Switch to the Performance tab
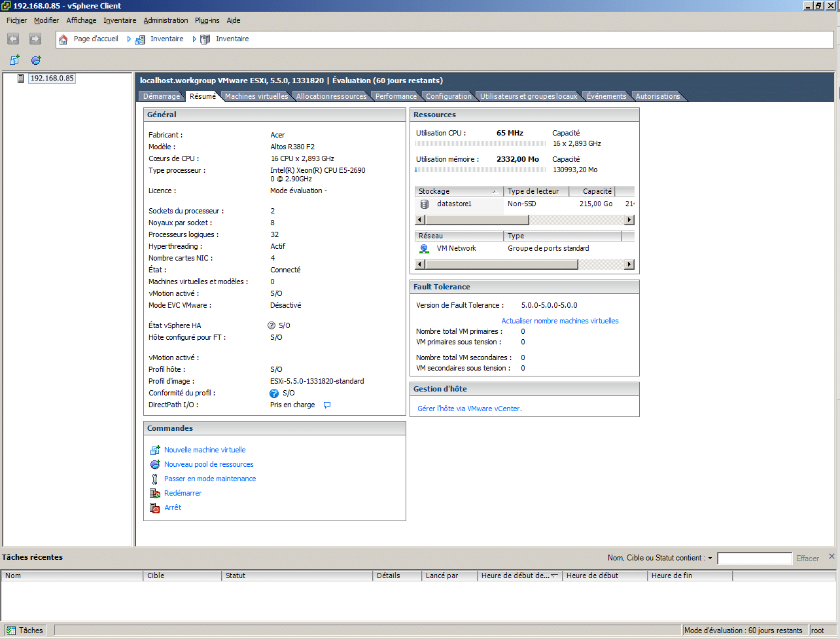The image size is (840, 639). coord(396,96)
